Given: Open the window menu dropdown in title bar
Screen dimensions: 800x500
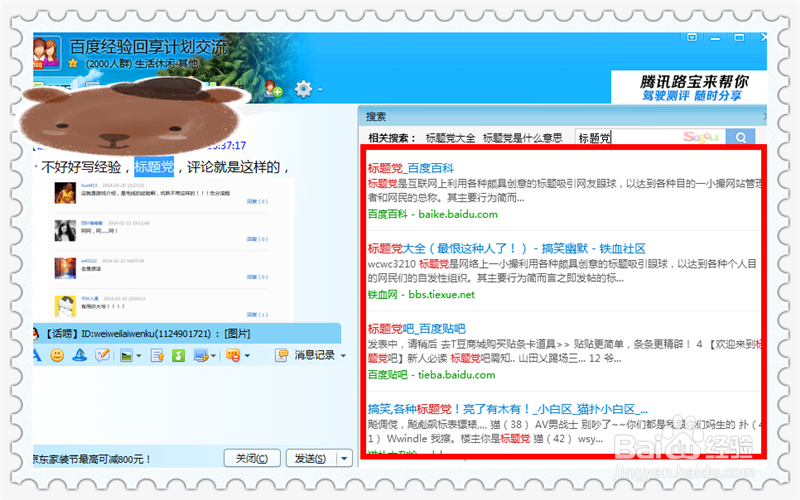Looking at the screenshot, I should [x=692, y=37].
